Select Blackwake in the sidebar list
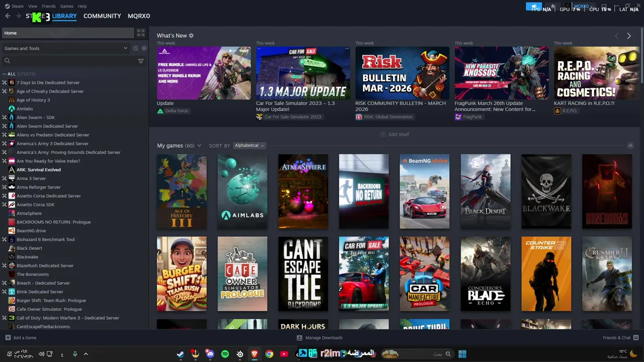This screenshot has height=362, width=644. (x=27, y=257)
